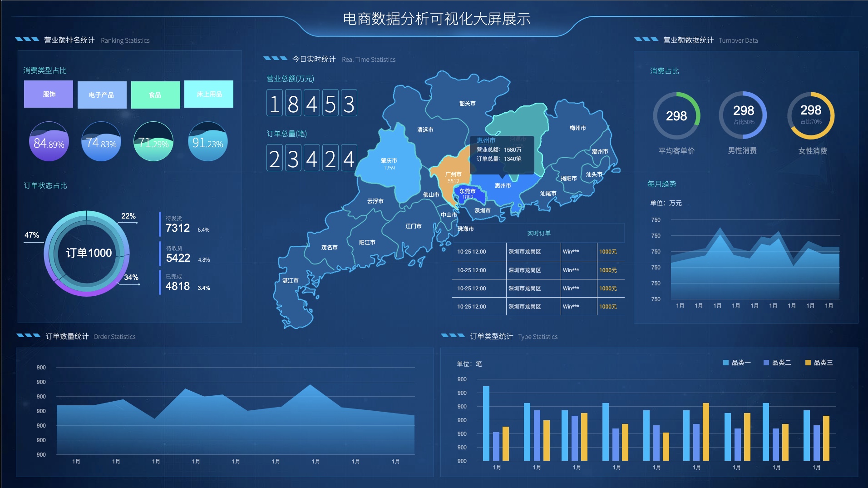Click the 男性消费 298 ring gauge
868x488 pixels.
pos(743,115)
